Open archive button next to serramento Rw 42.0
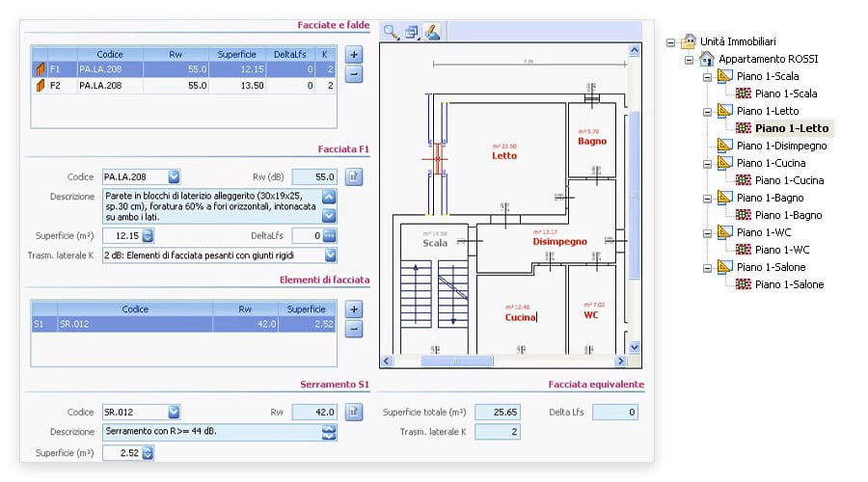868x482 pixels. (354, 412)
